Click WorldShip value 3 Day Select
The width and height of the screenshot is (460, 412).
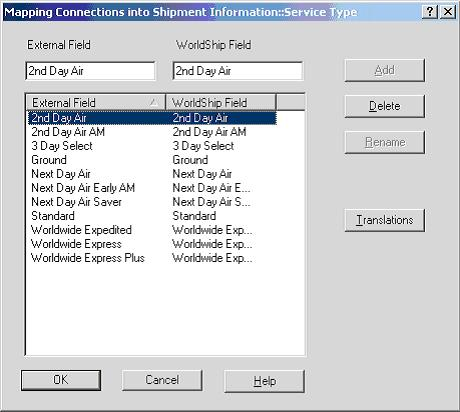[203, 146]
